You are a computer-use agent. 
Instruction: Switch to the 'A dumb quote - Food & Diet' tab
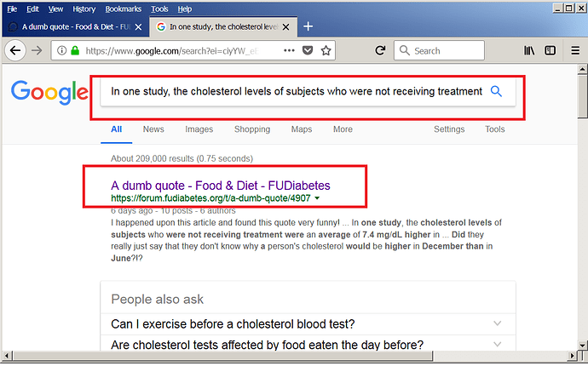pos(75,27)
